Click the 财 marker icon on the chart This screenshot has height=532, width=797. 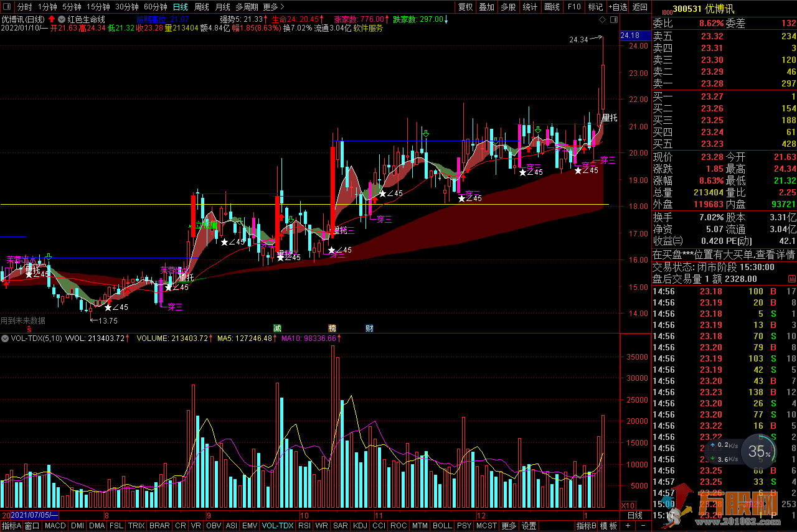(x=369, y=328)
